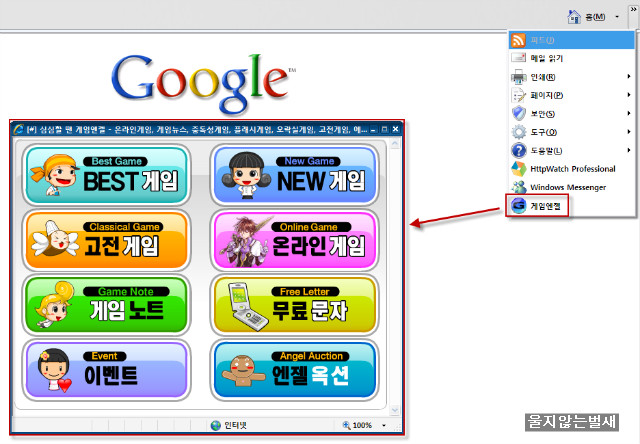The image size is (640, 444).
Task: Click the Home house icon in toolbar
Action: click(x=574, y=17)
